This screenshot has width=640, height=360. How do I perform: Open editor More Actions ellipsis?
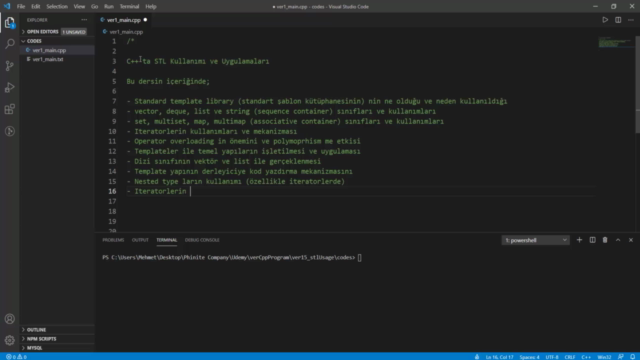click(x=631, y=20)
